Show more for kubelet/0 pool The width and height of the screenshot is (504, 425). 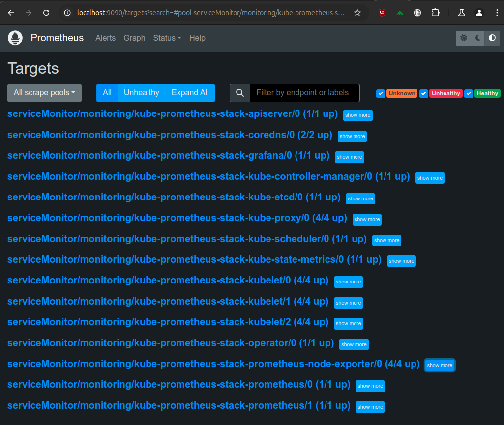[x=349, y=282]
